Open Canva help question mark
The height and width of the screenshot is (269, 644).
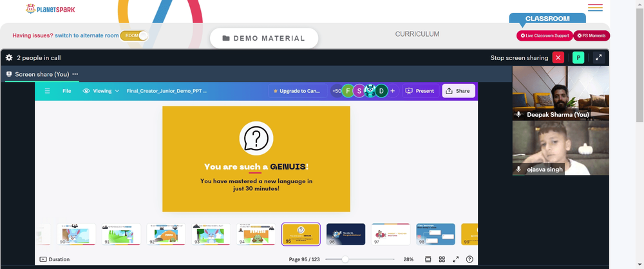[x=470, y=259]
